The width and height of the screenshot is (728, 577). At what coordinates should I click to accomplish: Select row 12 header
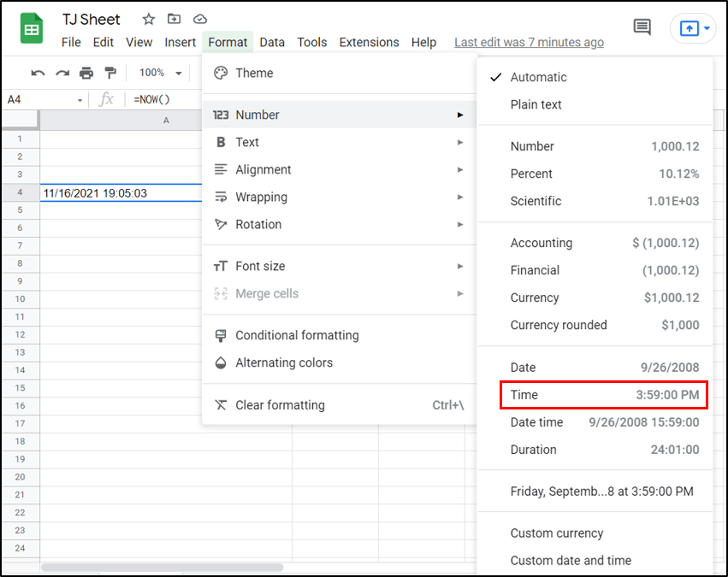pyautogui.click(x=20, y=334)
